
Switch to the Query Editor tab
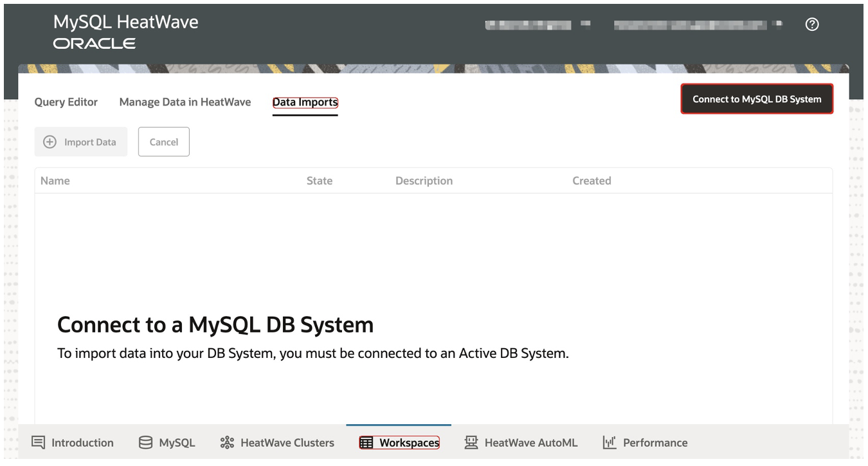pos(66,102)
